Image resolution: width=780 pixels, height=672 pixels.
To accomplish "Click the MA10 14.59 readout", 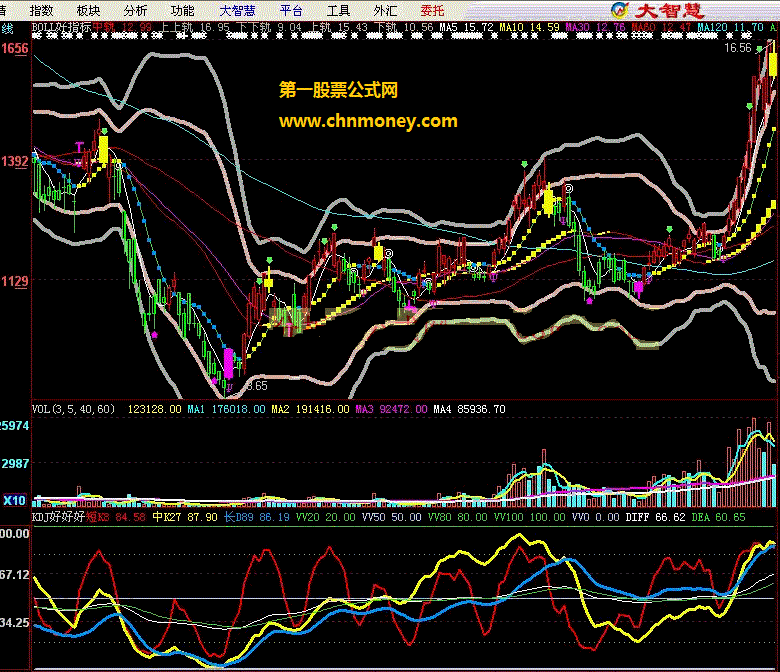I will (529, 27).
